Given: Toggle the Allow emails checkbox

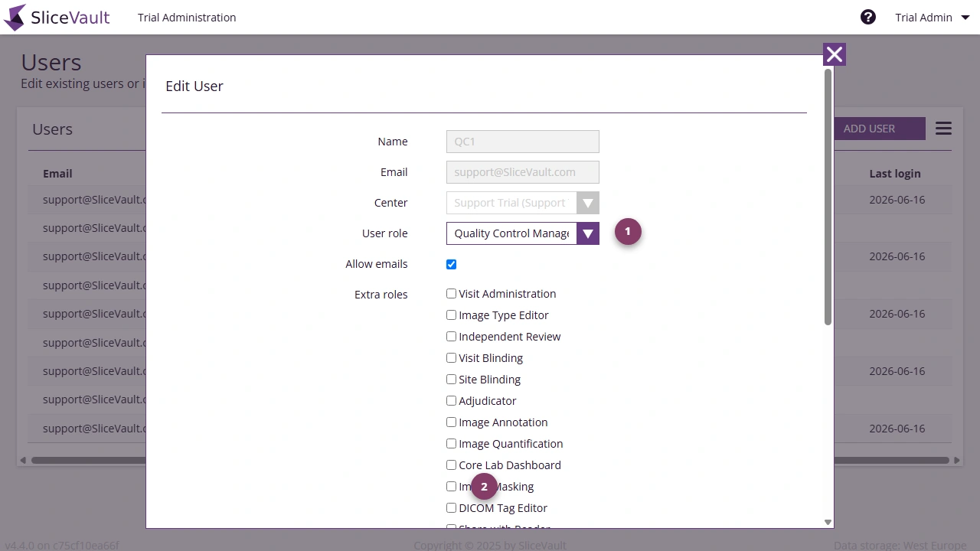Looking at the screenshot, I should (x=451, y=264).
